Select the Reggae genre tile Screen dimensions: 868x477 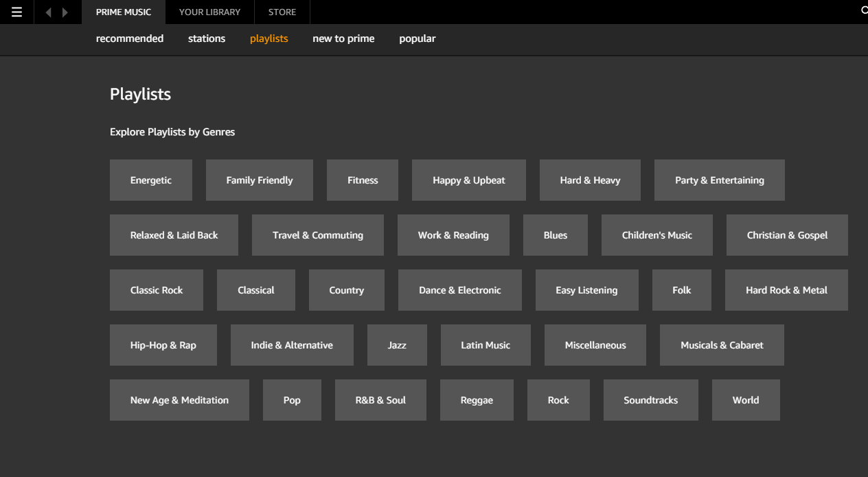(x=477, y=399)
